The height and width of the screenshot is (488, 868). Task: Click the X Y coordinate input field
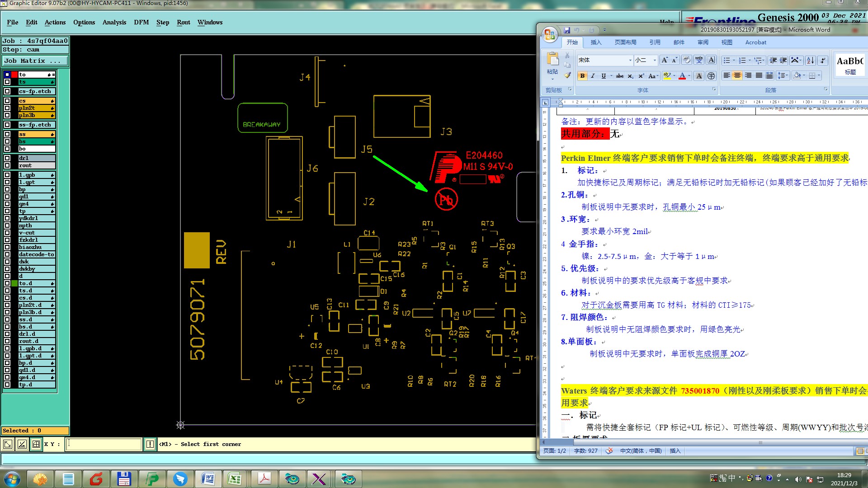tap(104, 444)
